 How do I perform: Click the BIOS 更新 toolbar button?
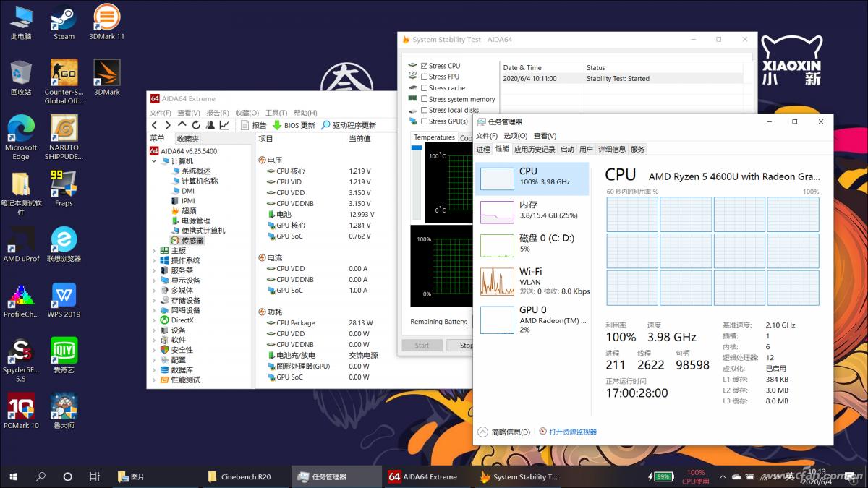pos(294,125)
